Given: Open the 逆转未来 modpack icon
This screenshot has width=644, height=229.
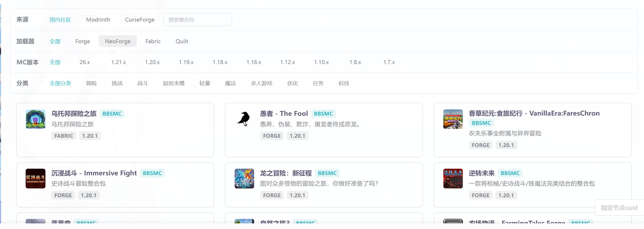Looking at the screenshot, I should 453,179.
